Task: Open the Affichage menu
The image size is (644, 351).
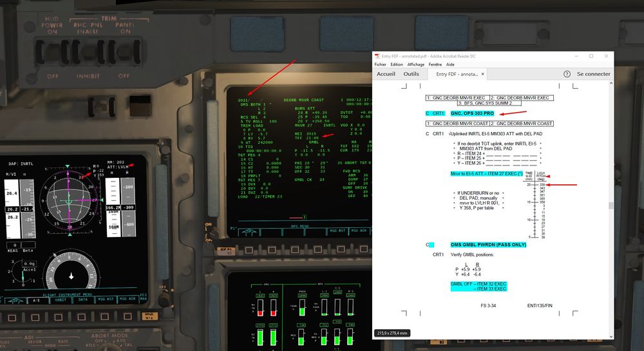Action: tap(415, 64)
